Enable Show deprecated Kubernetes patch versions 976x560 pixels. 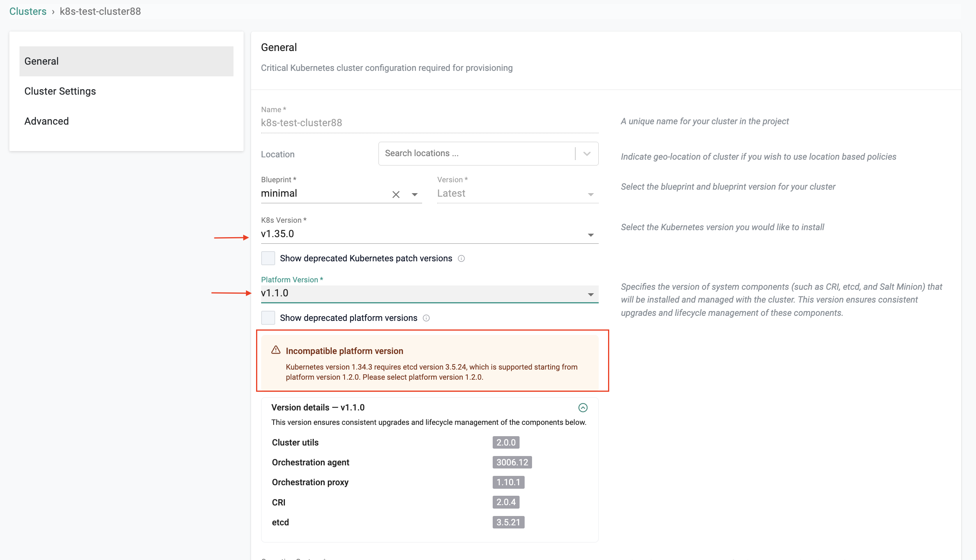point(268,258)
